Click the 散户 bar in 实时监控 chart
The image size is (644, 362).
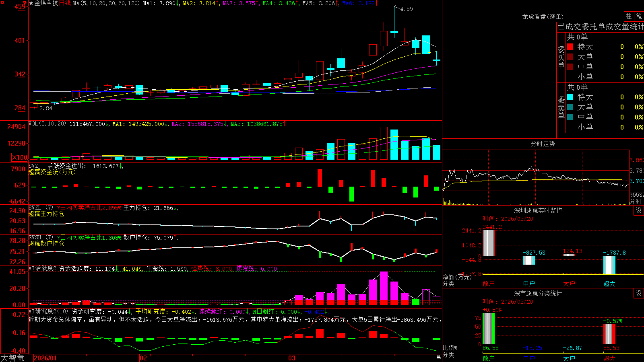pos(489,243)
